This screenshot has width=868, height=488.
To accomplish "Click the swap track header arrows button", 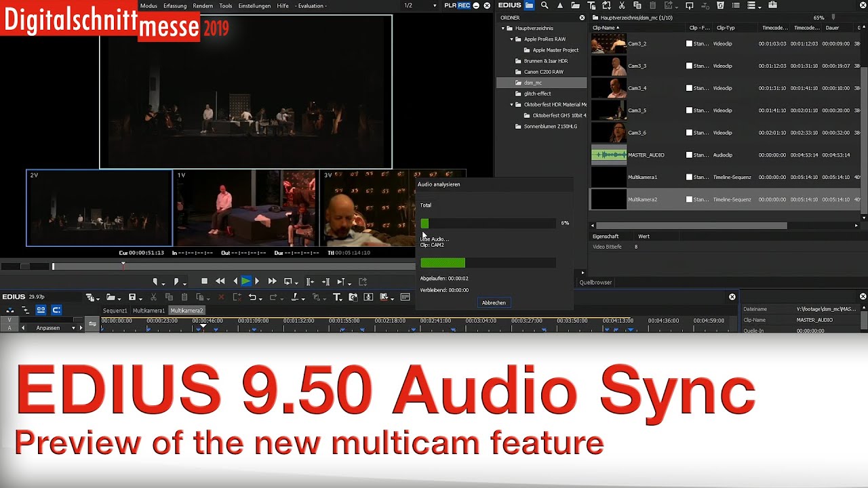I will click(92, 324).
